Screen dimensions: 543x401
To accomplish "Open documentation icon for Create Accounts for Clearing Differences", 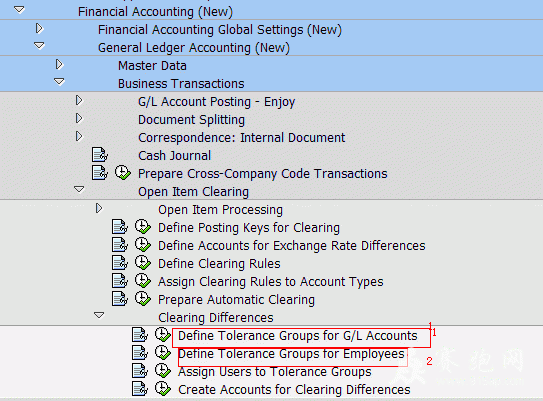I will pyautogui.click(x=140, y=389).
